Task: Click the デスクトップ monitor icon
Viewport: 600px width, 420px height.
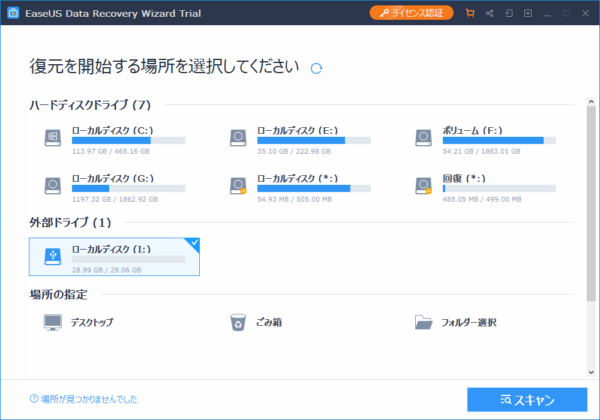Action: click(x=52, y=322)
